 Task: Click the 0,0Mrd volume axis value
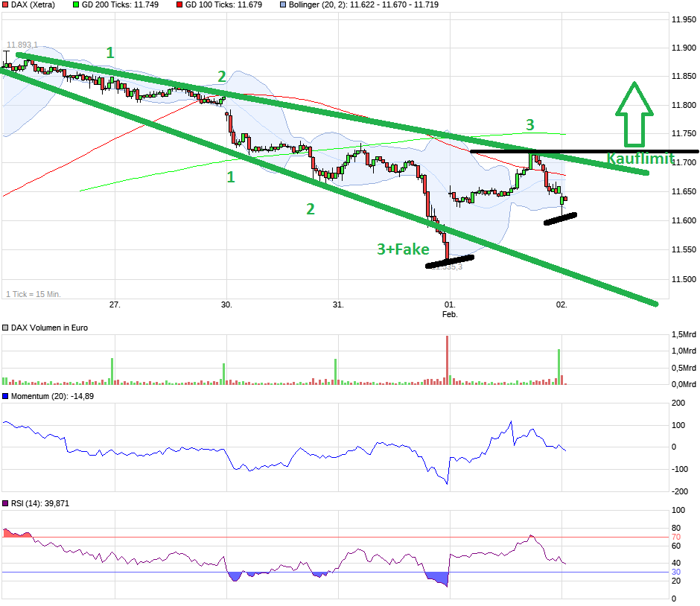(x=684, y=384)
